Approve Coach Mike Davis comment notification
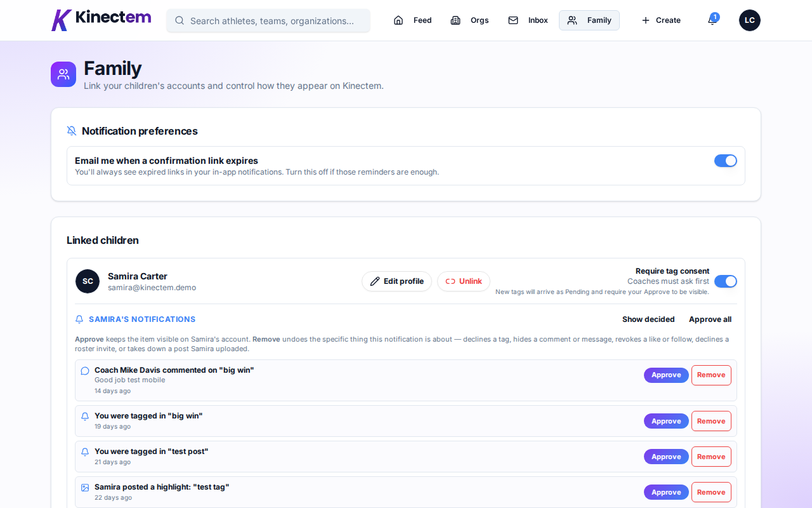This screenshot has height=508, width=812. pos(666,375)
